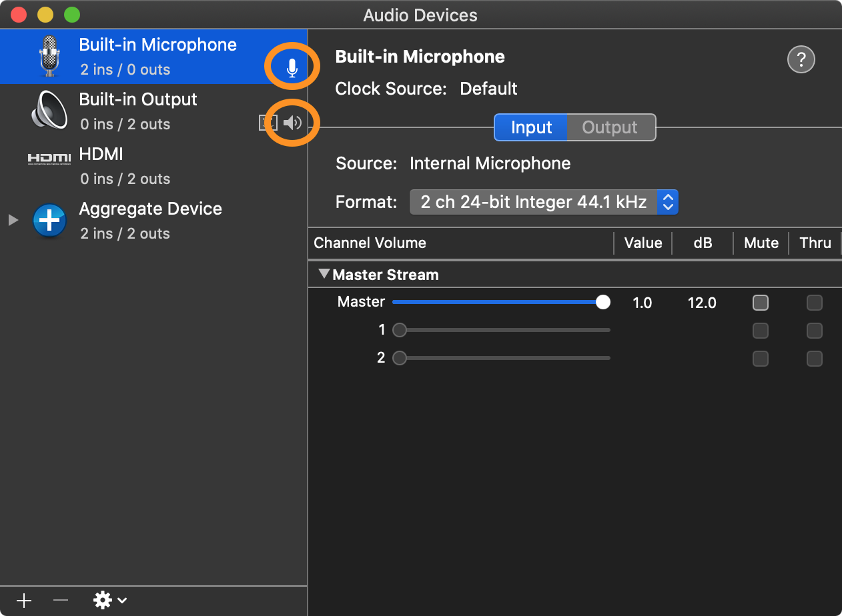This screenshot has height=616, width=842.
Task: Click the default output speaker indicator icon
Action: click(293, 123)
